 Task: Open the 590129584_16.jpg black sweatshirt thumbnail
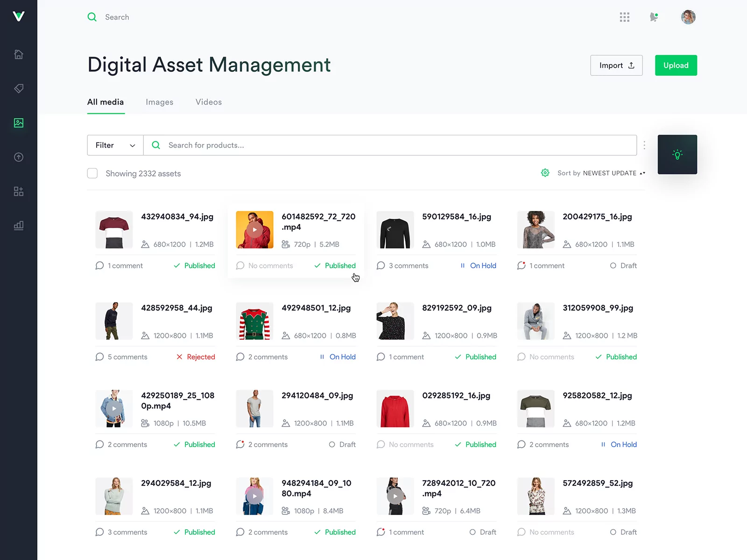click(x=395, y=230)
